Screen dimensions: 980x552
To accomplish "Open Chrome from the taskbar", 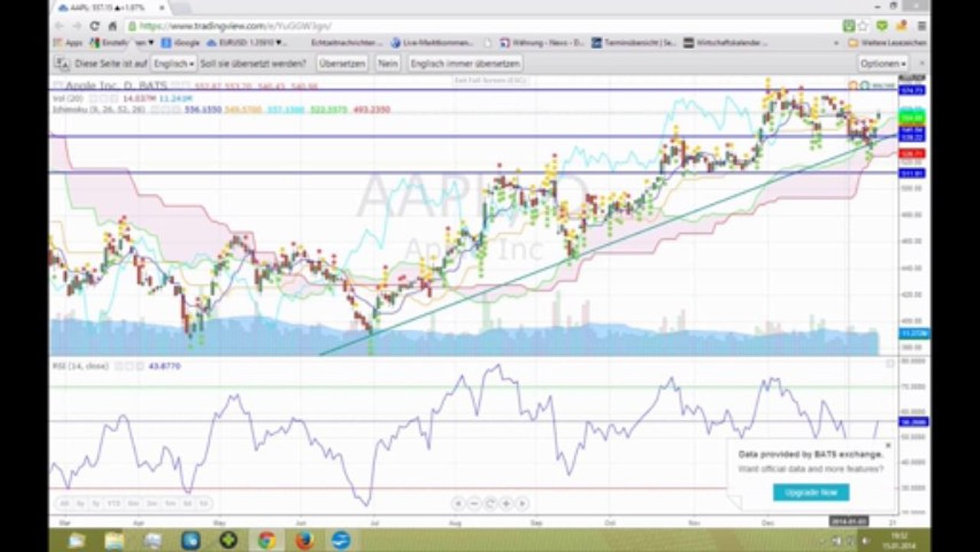I will 266,540.
